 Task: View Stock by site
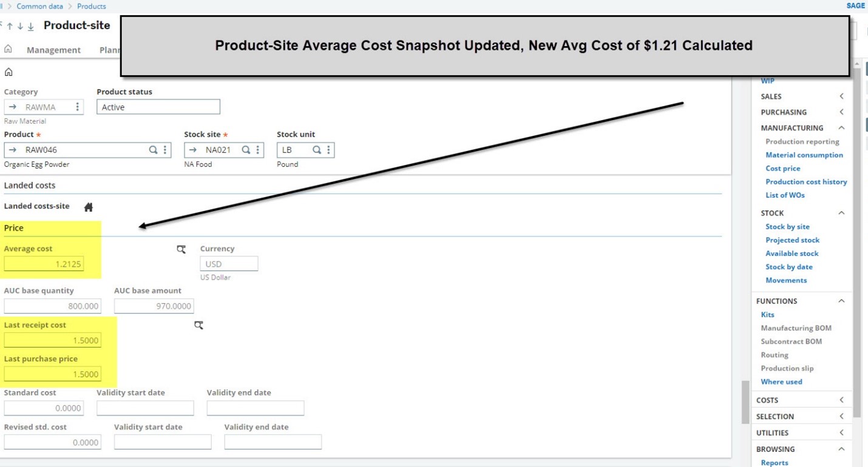click(x=787, y=226)
